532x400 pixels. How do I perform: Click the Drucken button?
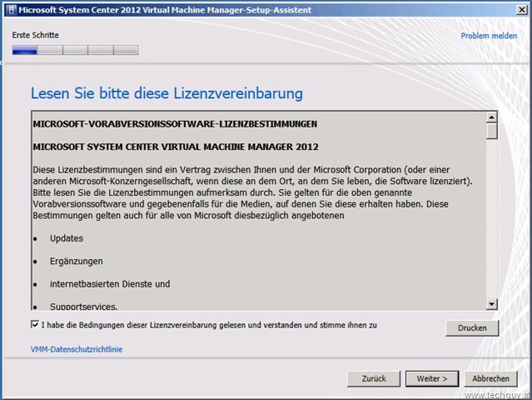472,328
